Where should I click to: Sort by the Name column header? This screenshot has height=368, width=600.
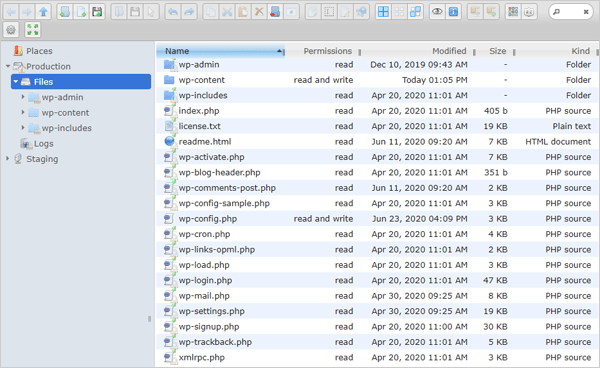click(220, 51)
